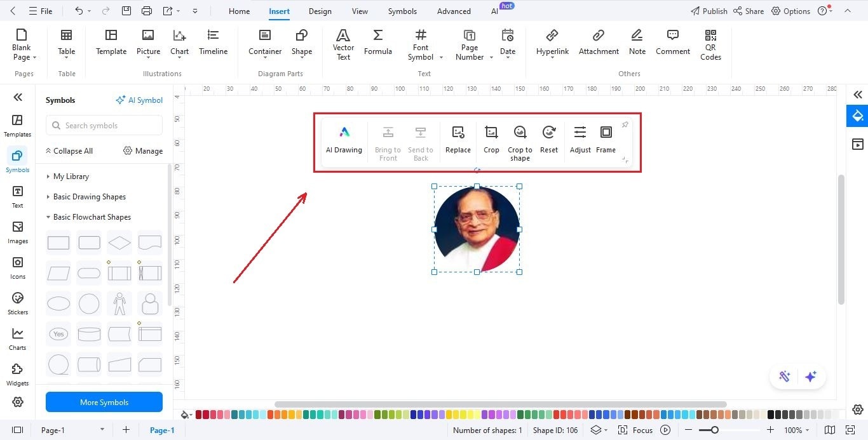This screenshot has width=868, height=440.
Task: Pick a red swatch from the color bar
Action: pos(198,415)
